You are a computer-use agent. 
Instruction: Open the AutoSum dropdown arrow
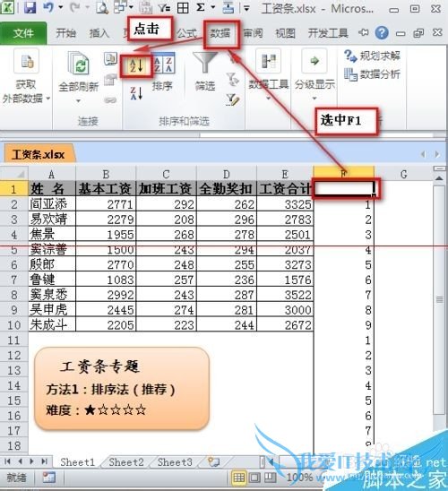click(213, 7)
